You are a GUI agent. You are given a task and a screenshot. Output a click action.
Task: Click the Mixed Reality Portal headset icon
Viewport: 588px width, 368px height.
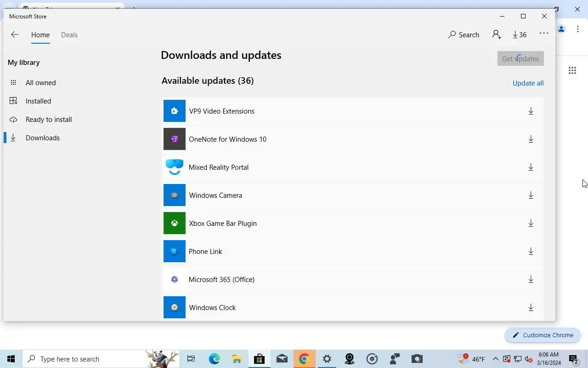click(175, 167)
